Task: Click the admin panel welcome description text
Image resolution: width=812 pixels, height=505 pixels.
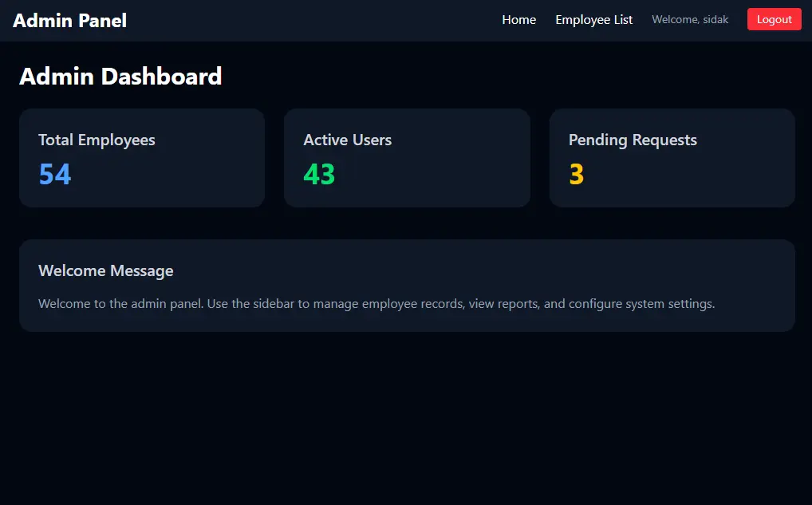Action: click(x=376, y=303)
